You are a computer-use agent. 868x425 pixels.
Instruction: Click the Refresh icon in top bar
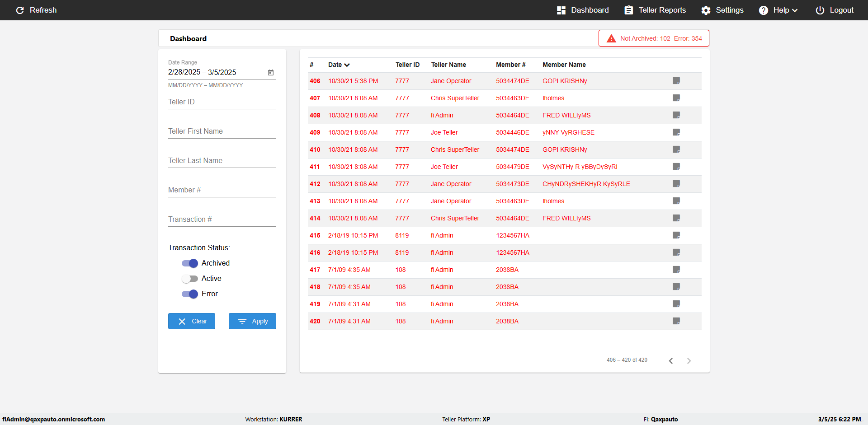[x=20, y=10]
